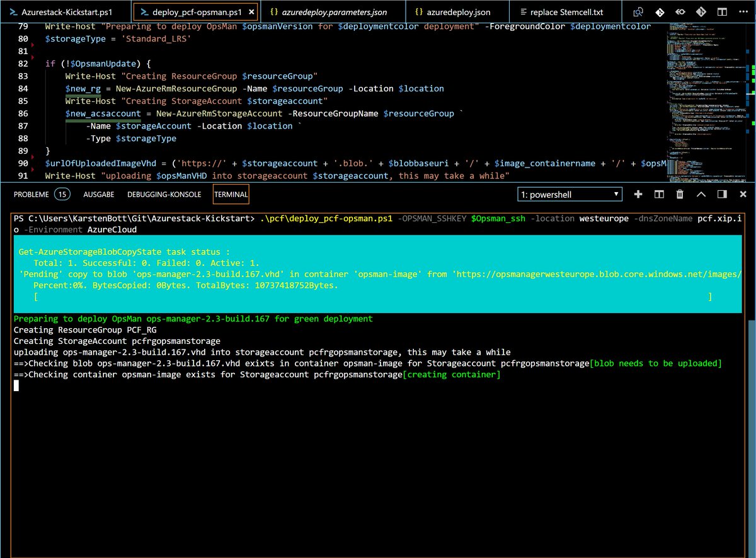Click '[creating container]' status text

(450, 375)
